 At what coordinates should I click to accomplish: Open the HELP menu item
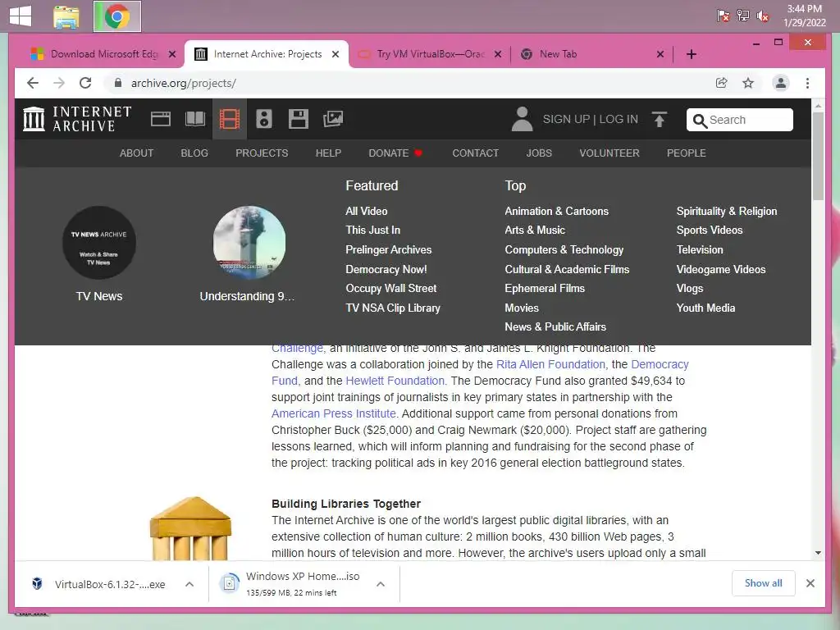click(328, 153)
